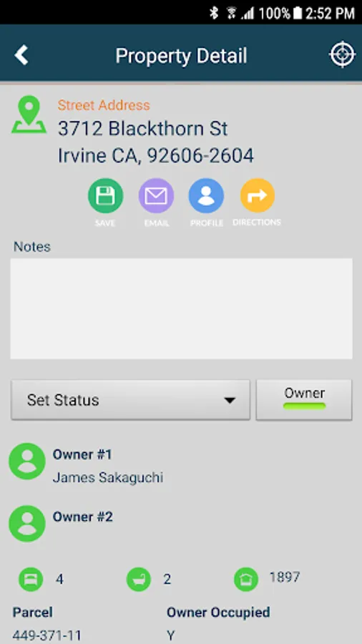Tap the crosshair locate icon in header

(342, 55)
